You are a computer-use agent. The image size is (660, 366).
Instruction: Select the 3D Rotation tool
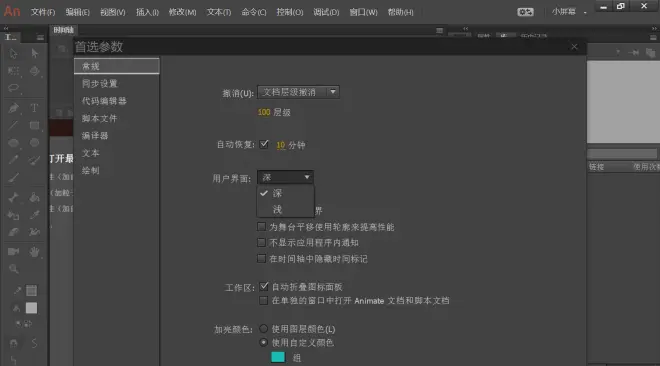(35, 71)
